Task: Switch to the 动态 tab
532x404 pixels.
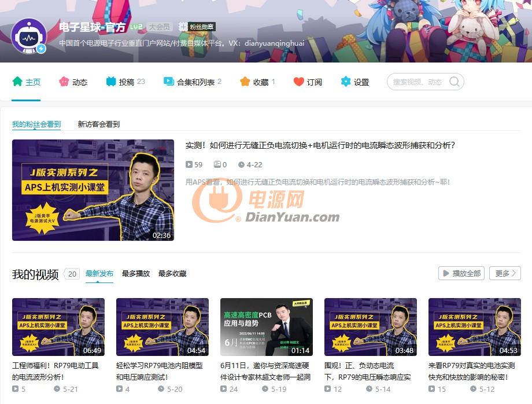Action: (73, 82)
